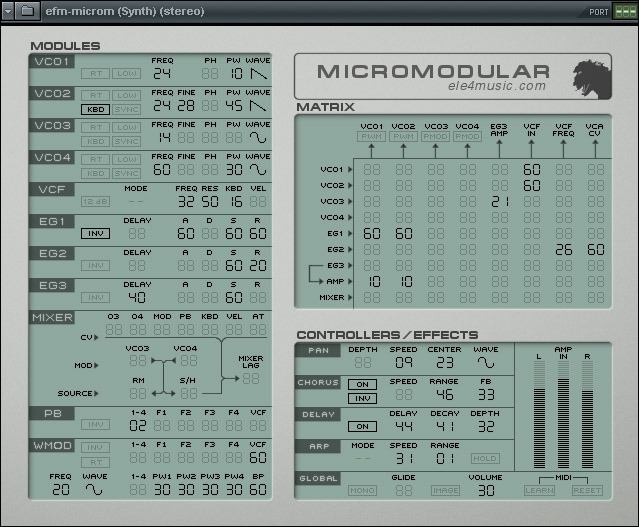Click the Chorus RANGE value 46
639x527 pixels.
(x=445, y=395)
